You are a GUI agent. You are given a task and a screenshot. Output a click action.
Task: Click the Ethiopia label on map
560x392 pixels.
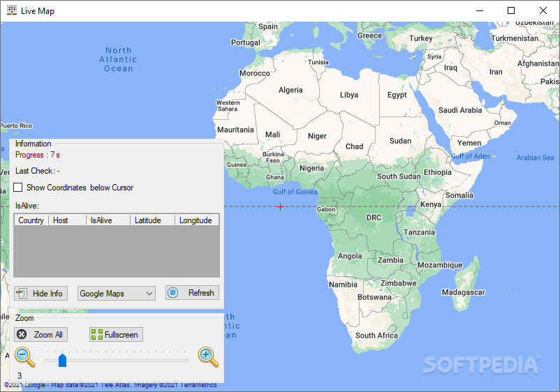438,172
